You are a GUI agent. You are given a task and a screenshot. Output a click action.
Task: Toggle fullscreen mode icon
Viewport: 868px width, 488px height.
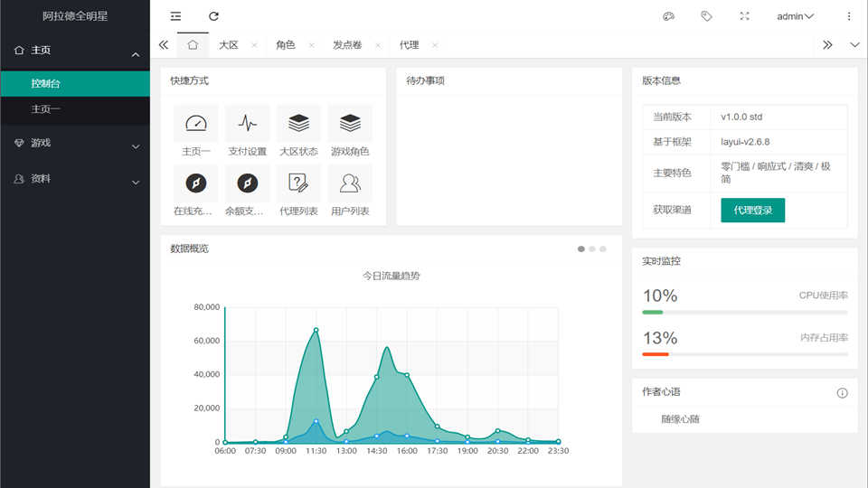tap(744, 16)
